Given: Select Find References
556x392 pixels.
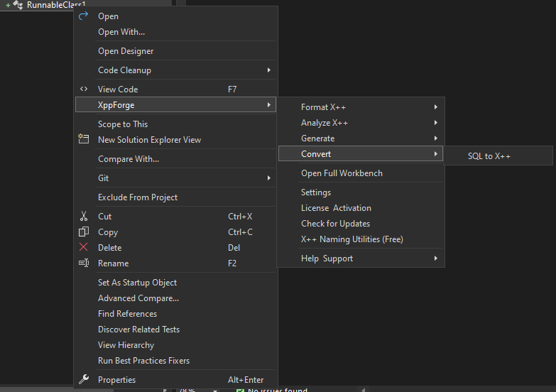Looking at the screenshot, I should pos(175,314).
